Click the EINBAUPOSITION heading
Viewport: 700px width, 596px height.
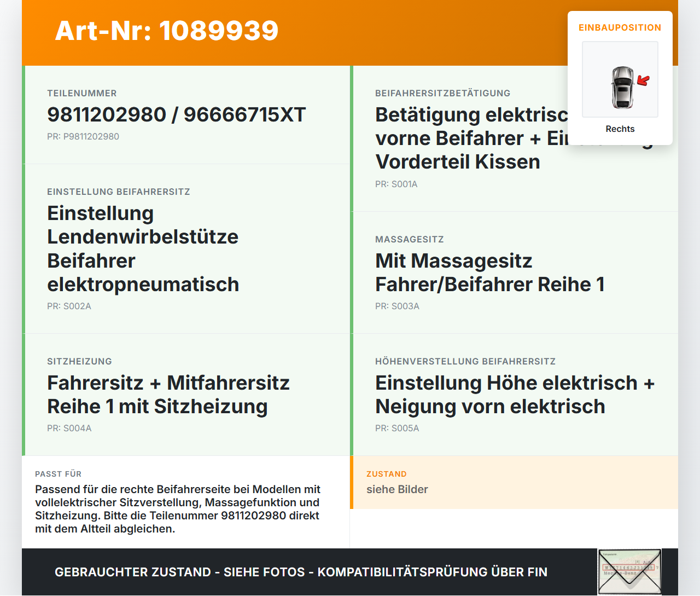tap(620, 27)
